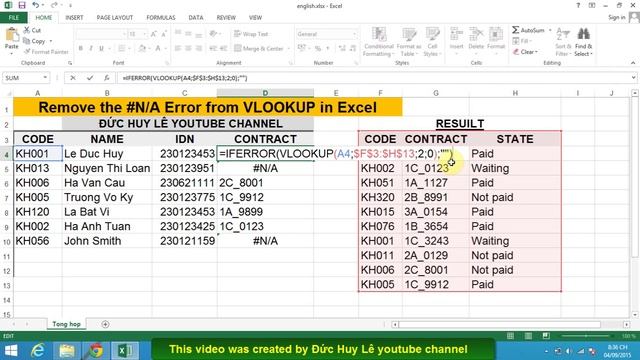Switch to DATA tab
The width and height of the screenshot is (640, 360).
click(x=196, y=18)
